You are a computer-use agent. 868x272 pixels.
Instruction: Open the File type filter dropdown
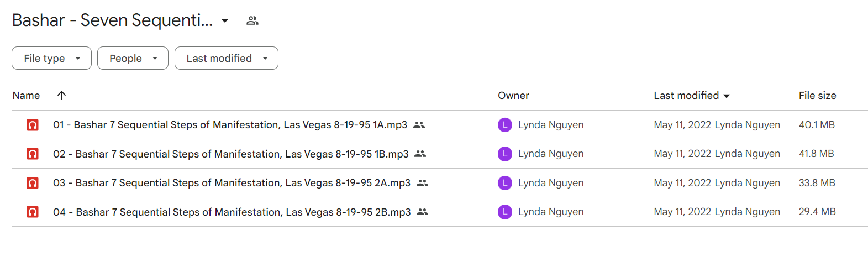pyautogui.click(x=51, y=58)
